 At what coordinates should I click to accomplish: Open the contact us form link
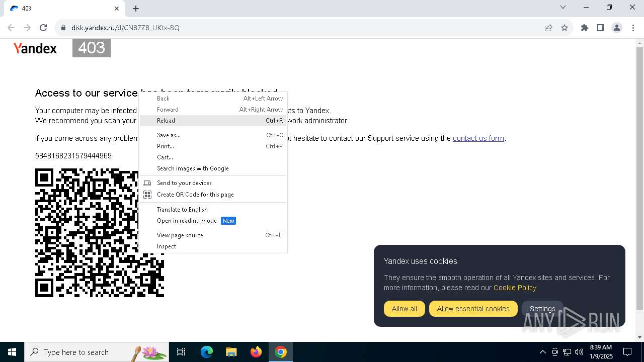pyautogui.click(x=478, y=138)
